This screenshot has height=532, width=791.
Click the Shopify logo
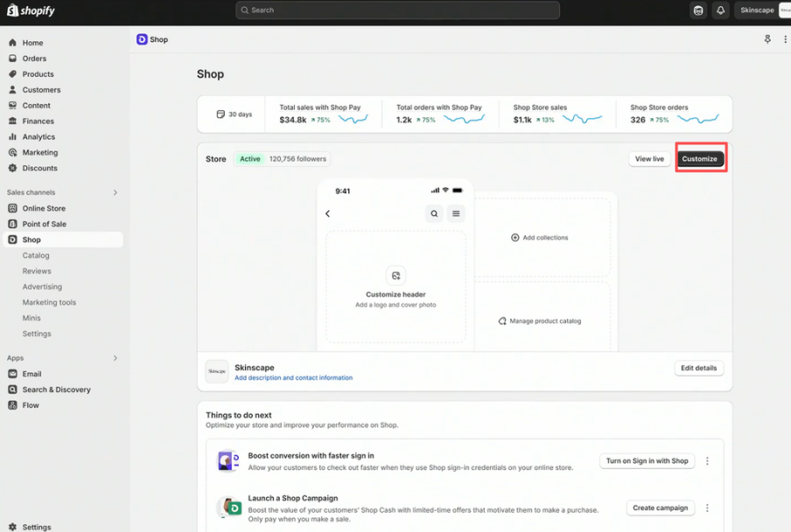tap(31, 10)
